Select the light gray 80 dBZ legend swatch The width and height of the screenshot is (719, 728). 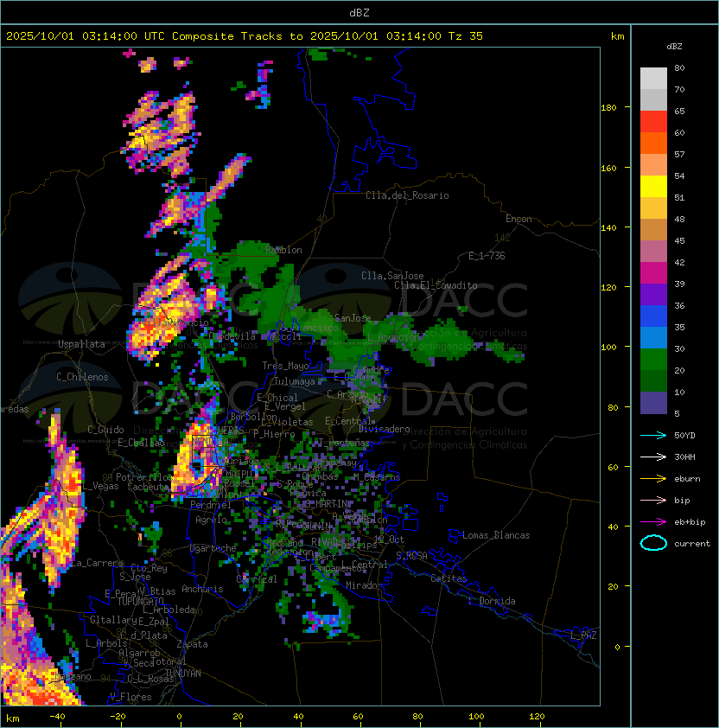point(653,78)
